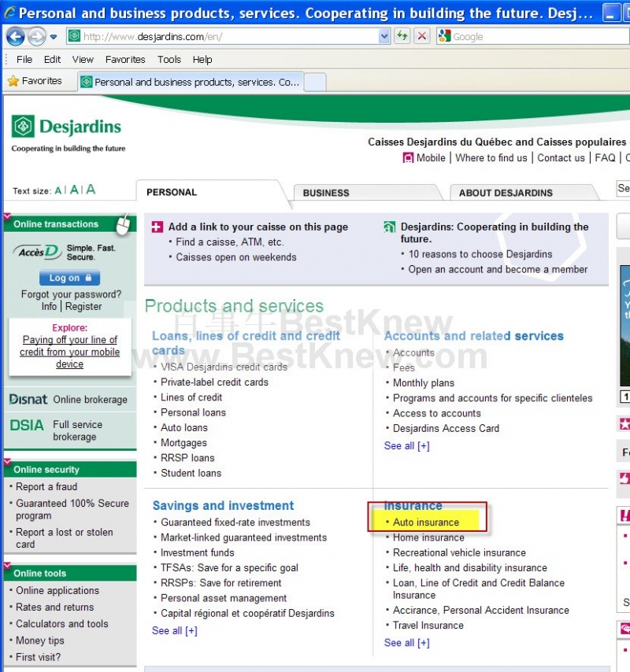Click the Desjardins logo
Viewport: 630px width, 672px height.
66,127
